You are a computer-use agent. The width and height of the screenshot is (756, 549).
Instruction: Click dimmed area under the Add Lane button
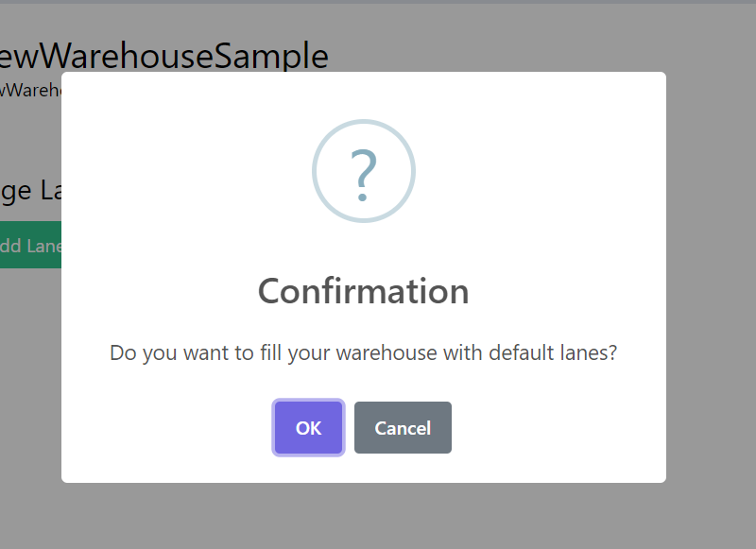30,378
